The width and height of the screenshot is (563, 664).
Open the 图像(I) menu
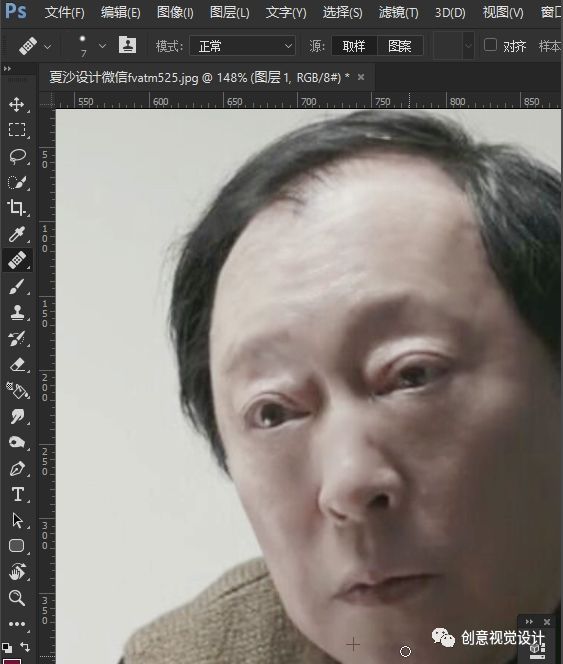[175, 13]
